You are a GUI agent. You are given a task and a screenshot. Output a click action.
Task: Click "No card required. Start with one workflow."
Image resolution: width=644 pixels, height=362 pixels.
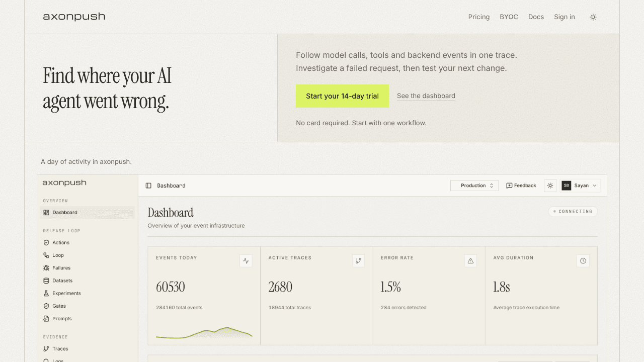point(361,123)
